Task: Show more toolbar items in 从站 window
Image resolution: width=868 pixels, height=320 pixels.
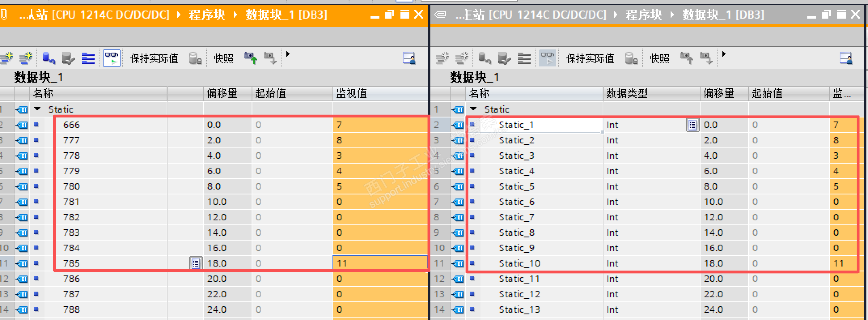Action: (x=288, y=54)
